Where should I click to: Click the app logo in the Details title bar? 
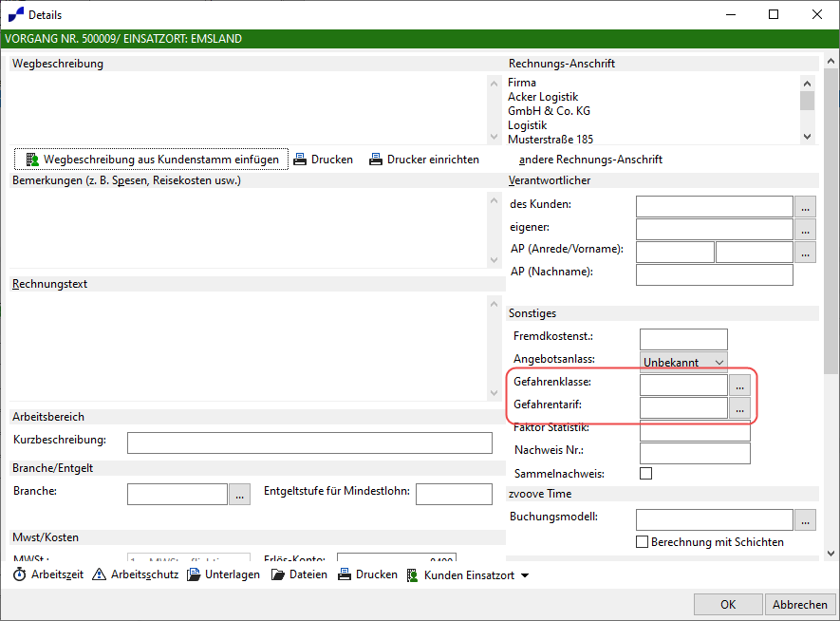[16, 14]
